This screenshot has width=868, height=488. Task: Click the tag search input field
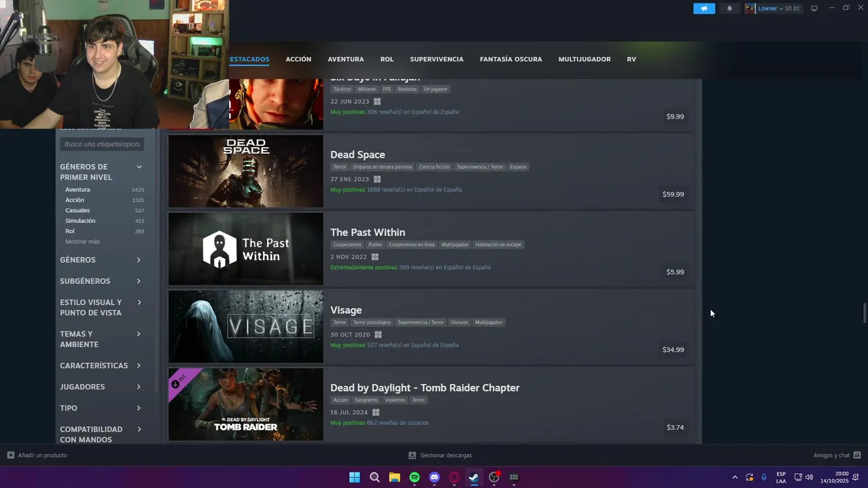(102, 144)
